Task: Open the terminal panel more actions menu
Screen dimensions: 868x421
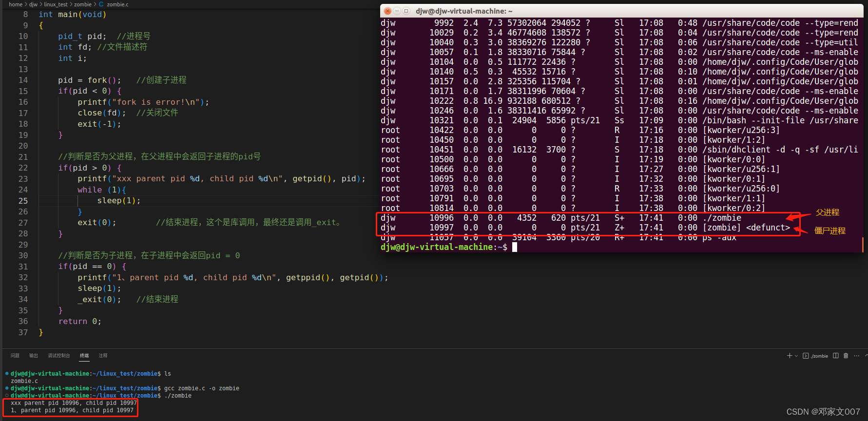Action: click(x=856, y=356)
